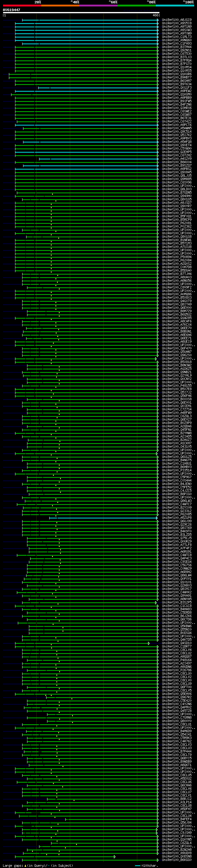197x868 pixels.
Task: Select hit label UniRef100_C6ZQL3
Action: click(177, 416)
